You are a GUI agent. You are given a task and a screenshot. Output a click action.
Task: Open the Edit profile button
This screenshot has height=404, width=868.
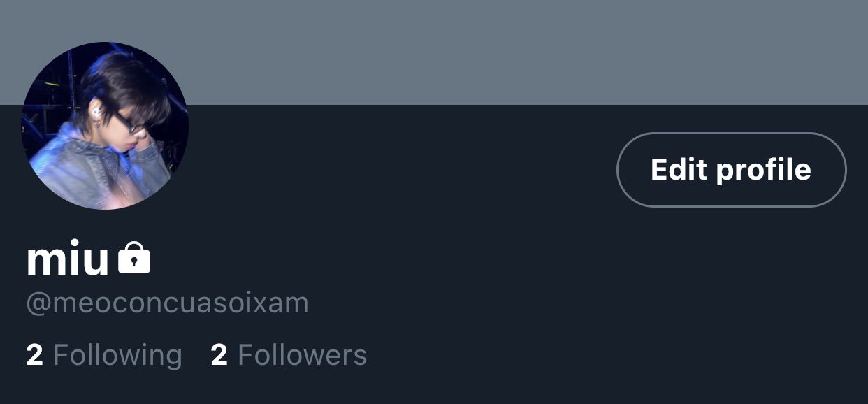tap(731, 170)
